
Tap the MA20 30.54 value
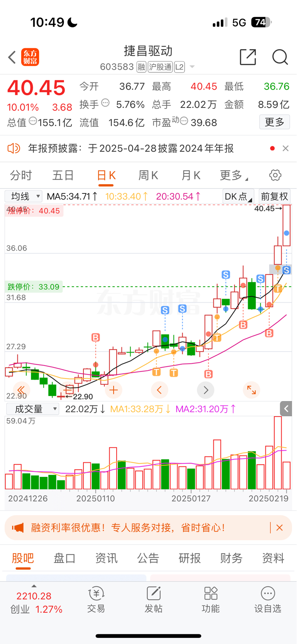point(178,196)
